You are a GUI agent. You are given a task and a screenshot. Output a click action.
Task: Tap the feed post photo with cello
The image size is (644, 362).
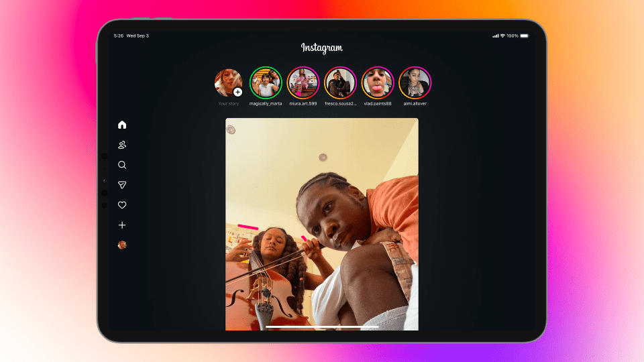click(x=322, y=225)
